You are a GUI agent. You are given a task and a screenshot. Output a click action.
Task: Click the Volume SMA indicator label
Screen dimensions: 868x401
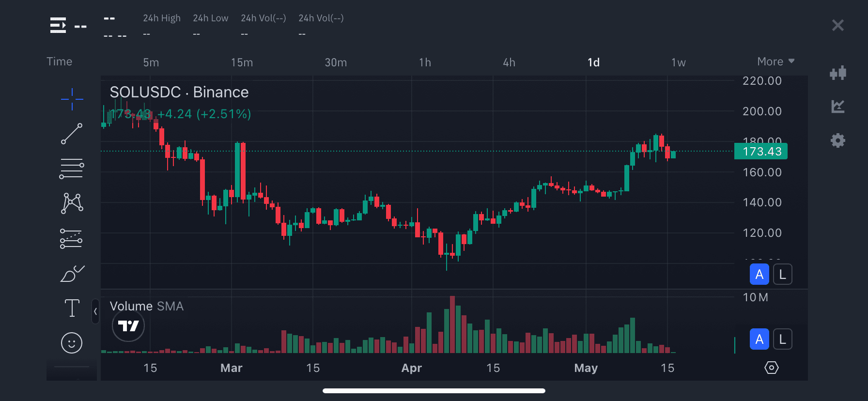coord(147,306)
